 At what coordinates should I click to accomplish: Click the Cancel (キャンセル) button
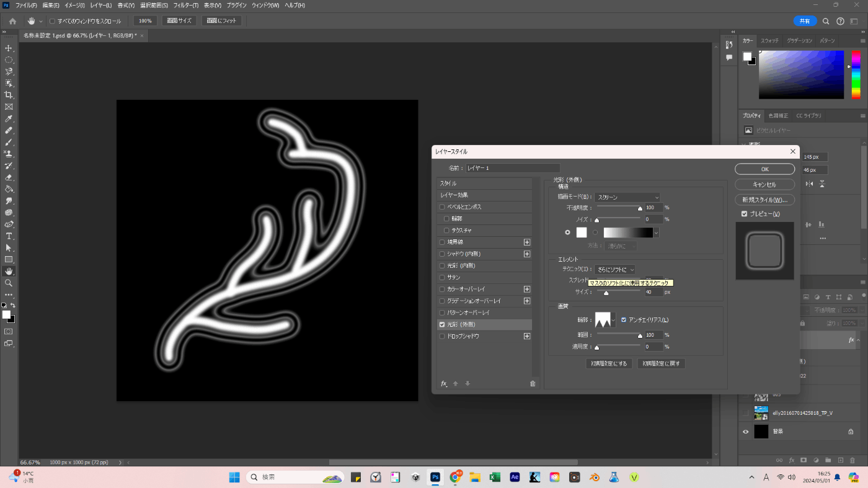pos(765,184)
